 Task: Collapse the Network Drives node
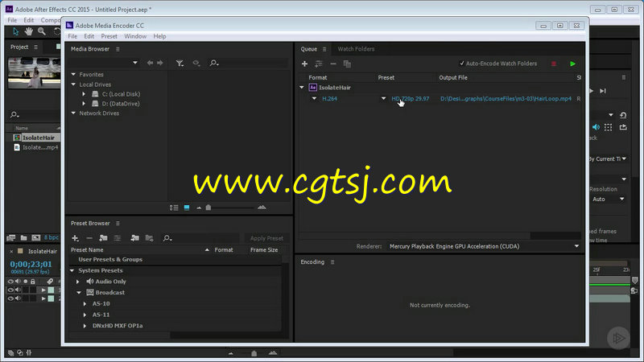[73, 113]
